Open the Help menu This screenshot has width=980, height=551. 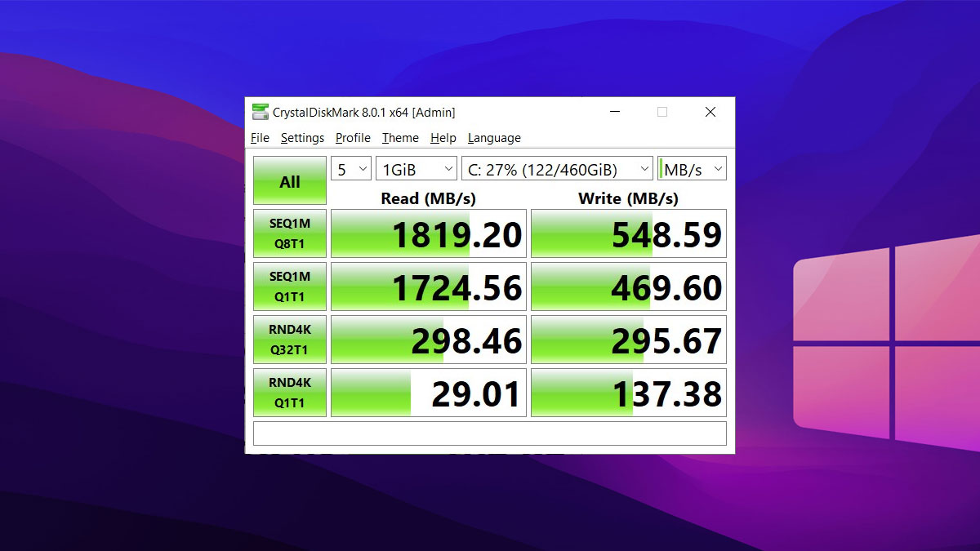[x=443, y=138]
